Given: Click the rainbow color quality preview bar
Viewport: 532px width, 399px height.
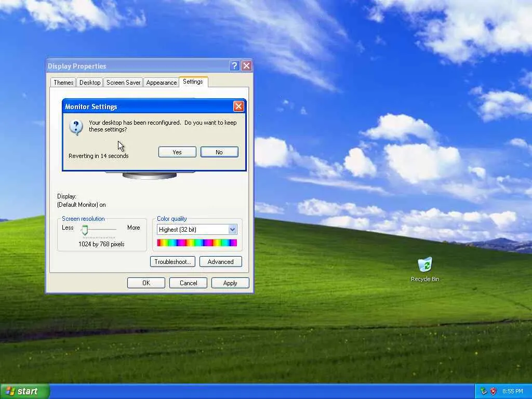Looking at the screenshot, I should pos(197,243).
